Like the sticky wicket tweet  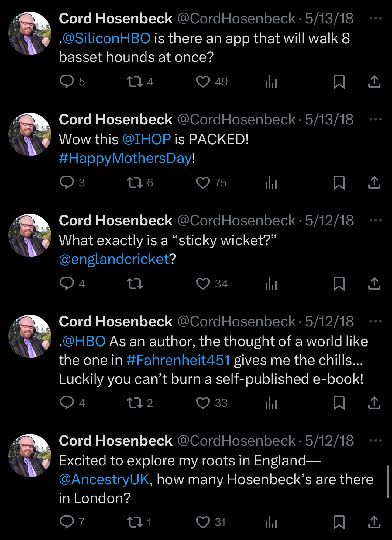coord(203,284)
